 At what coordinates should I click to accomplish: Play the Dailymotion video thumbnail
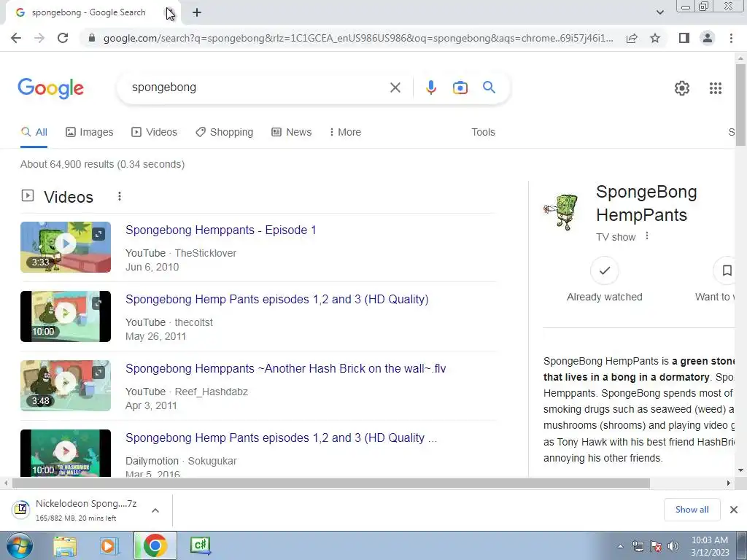[66, 453]
